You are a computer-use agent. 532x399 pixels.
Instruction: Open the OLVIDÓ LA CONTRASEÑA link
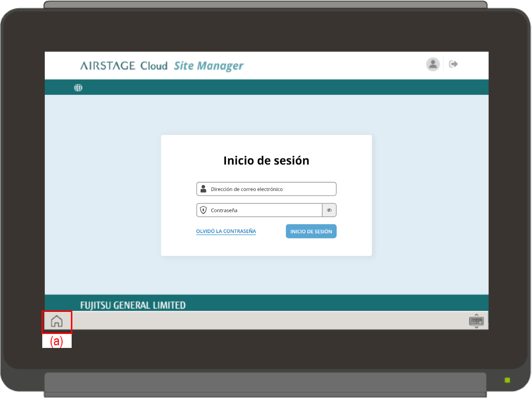click(x=226, y=231)
